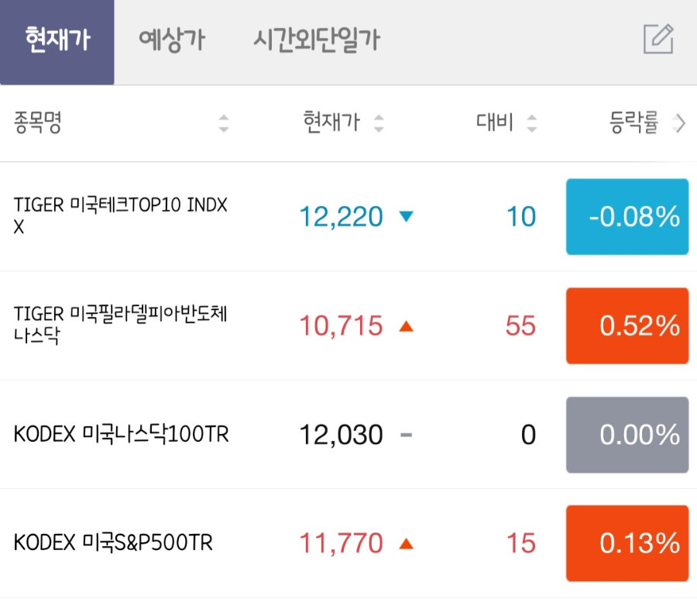Switch to the 시간외단일가 tab
Viewport: 697px width, 616px height.
(317, 40)
